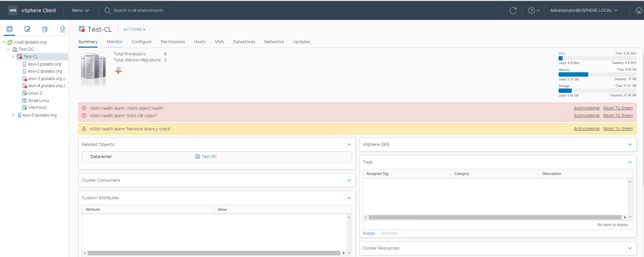Screen dimensions: 644x257
Task: Click the vSAN network icon under processors
Action: 118,70
